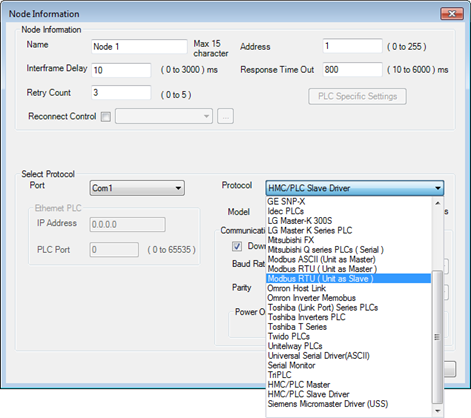Select Idec PLCs protocol
471x418 pixels.
click(x=349, y=211)
